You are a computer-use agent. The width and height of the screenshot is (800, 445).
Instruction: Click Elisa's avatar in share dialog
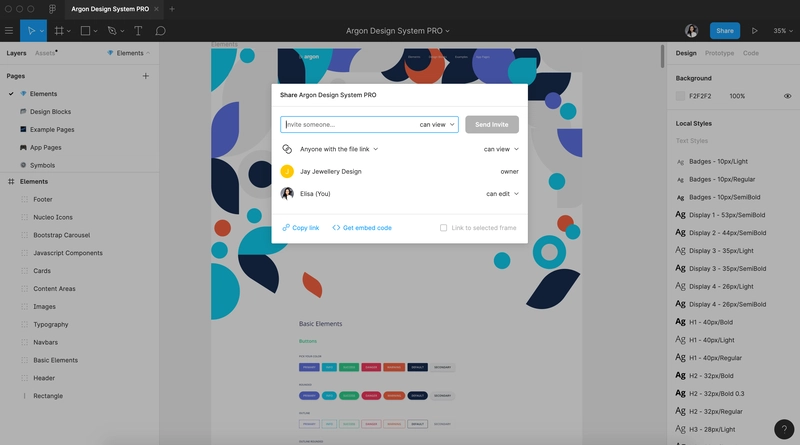287,193
